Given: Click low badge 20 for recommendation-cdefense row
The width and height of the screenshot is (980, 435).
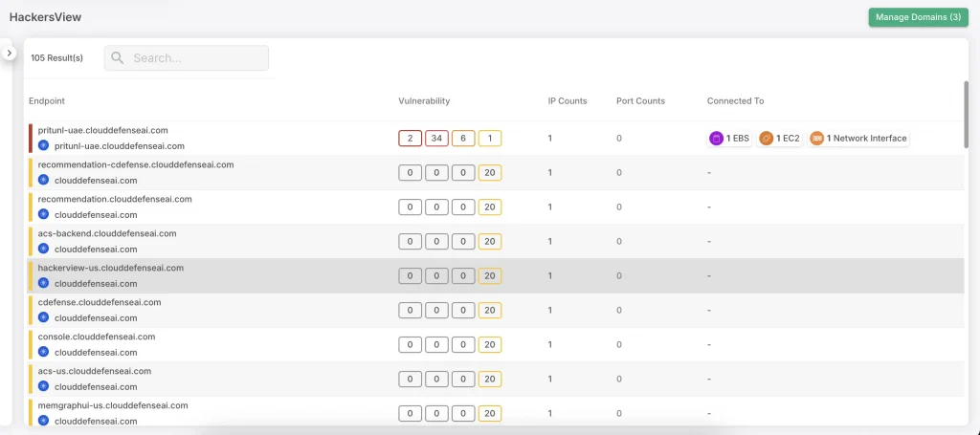Looking at the screenshot, I should point(490,173).
